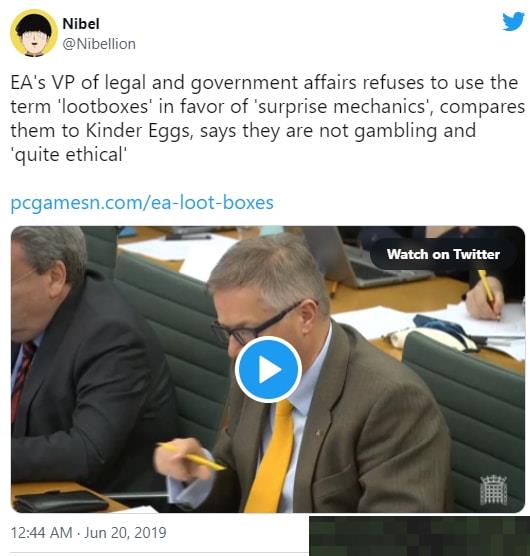The height and width of the screenshot is (556, 530).
Task: Open the pcgamesn.com/ea-loot-boxes link
Action: pyautogui.click(x=142, y=203)
